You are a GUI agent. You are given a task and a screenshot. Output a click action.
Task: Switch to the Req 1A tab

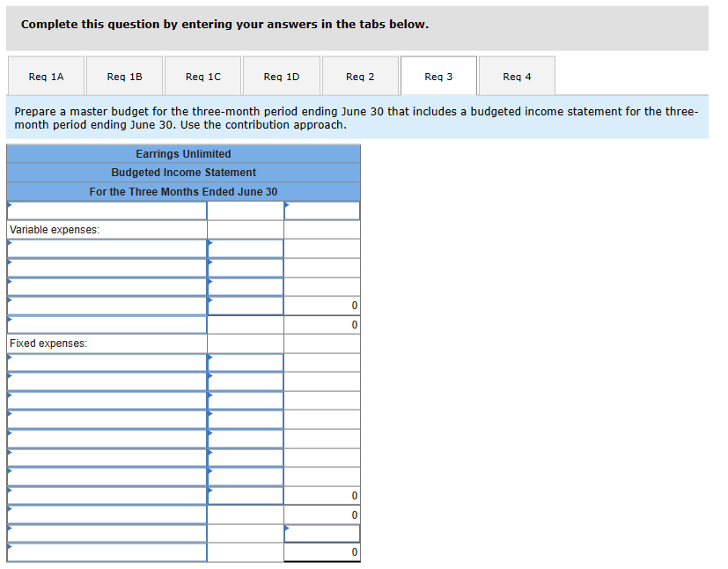pyautogui.click(x=46, y=76)
